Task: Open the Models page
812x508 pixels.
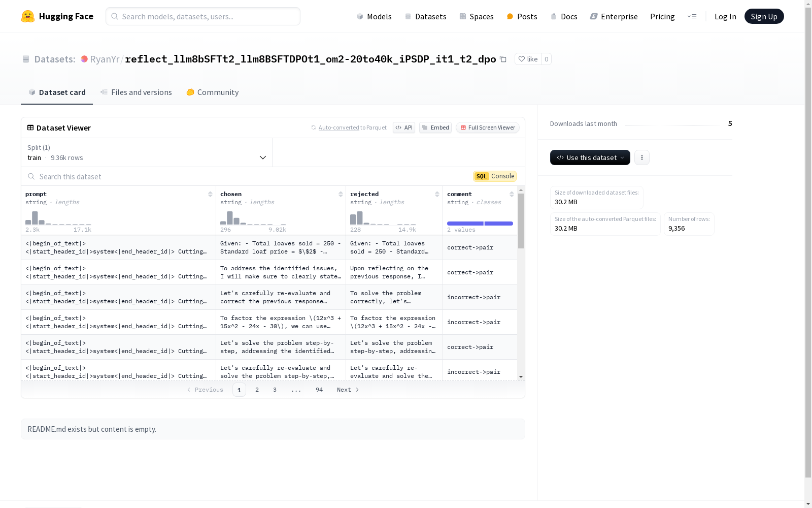Action: click(x=374, y=16)
